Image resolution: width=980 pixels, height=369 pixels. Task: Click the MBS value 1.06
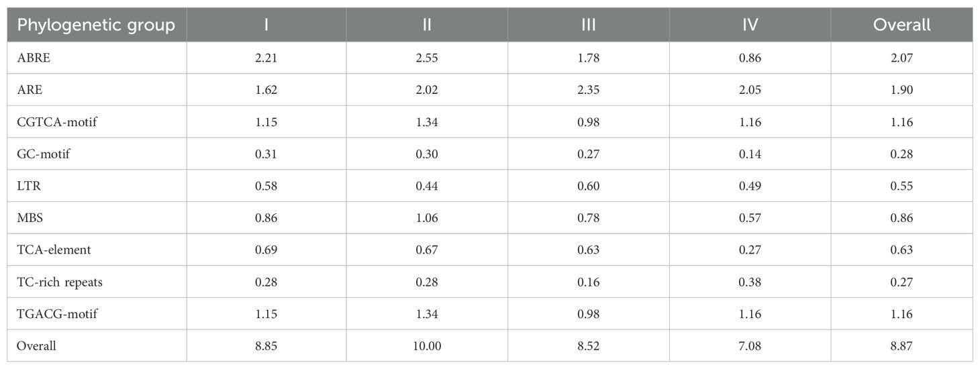(427, 218)
